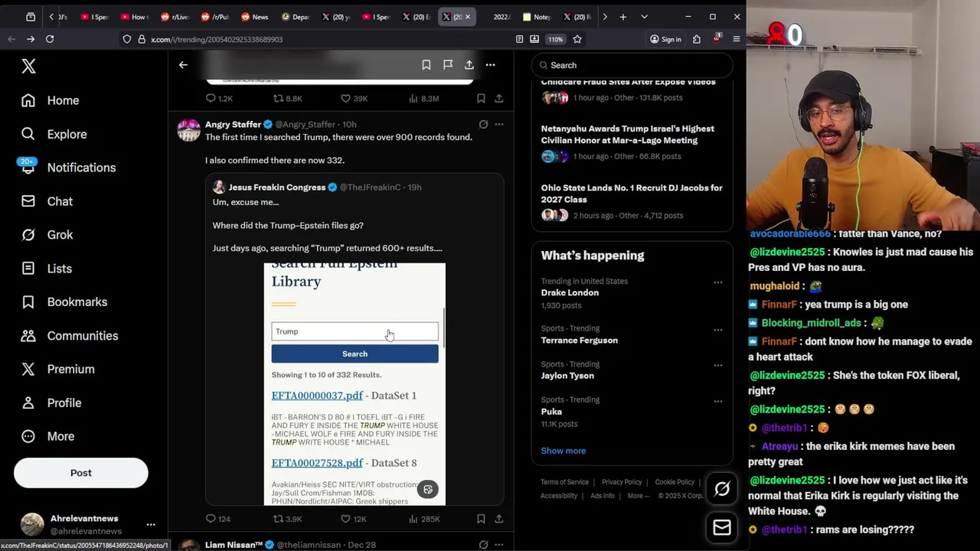Open account options next to Ahrelevantnews
This screenshot has width=980, height=551.
[x=151, y=524]
